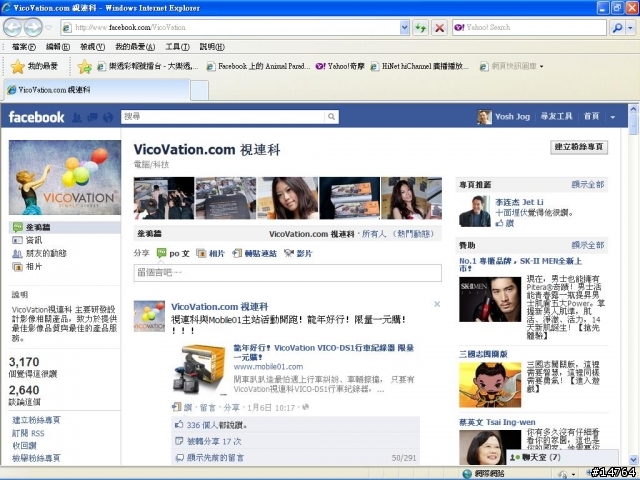Open 朋友的動態 in left sidebar
The width and height of the screenshot is (640, 480).
(46, 253)
